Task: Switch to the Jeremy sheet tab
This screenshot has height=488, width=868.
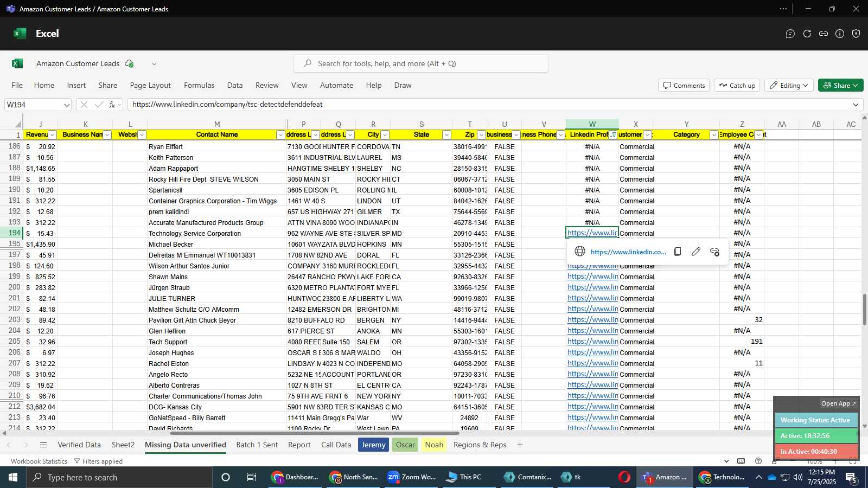Action: click(374, 445)
